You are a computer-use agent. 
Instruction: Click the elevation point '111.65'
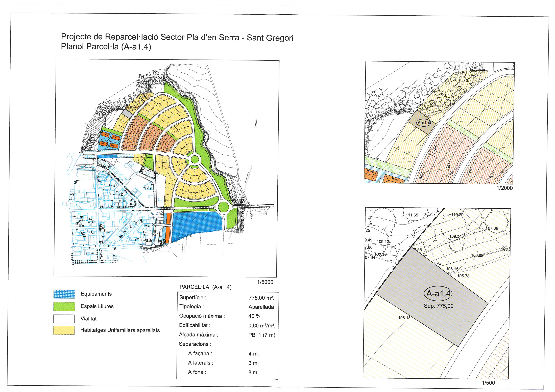(x=412, y=215)
